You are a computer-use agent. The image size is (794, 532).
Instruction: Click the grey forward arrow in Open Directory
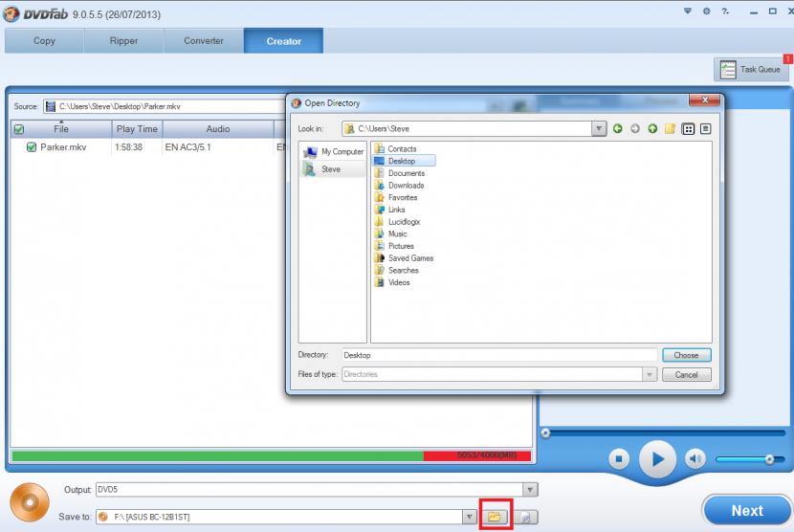pos(635,128)
